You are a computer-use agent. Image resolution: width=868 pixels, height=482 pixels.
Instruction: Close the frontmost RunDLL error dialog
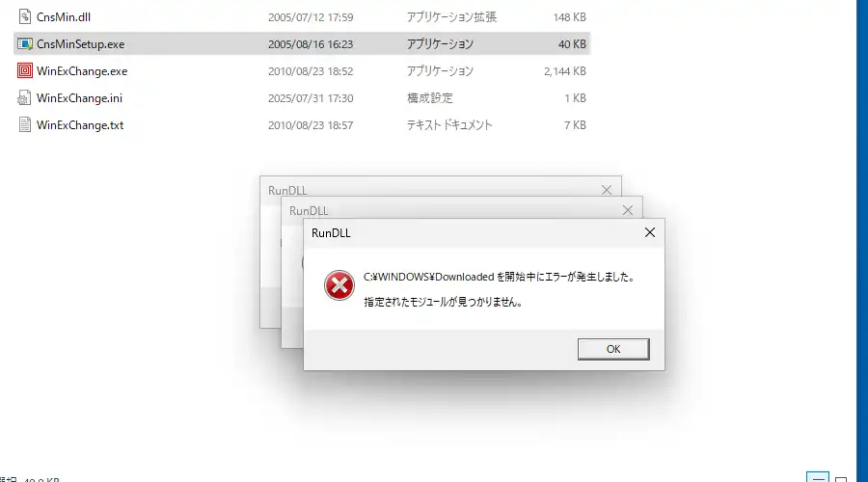click(x=650, y=233)
